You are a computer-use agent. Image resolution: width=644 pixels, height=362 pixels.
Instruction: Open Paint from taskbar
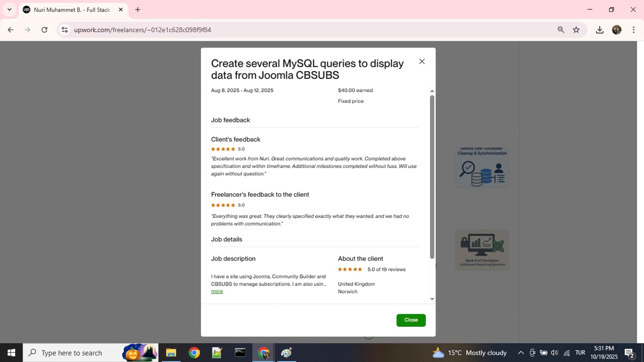(x=286, y=353)
